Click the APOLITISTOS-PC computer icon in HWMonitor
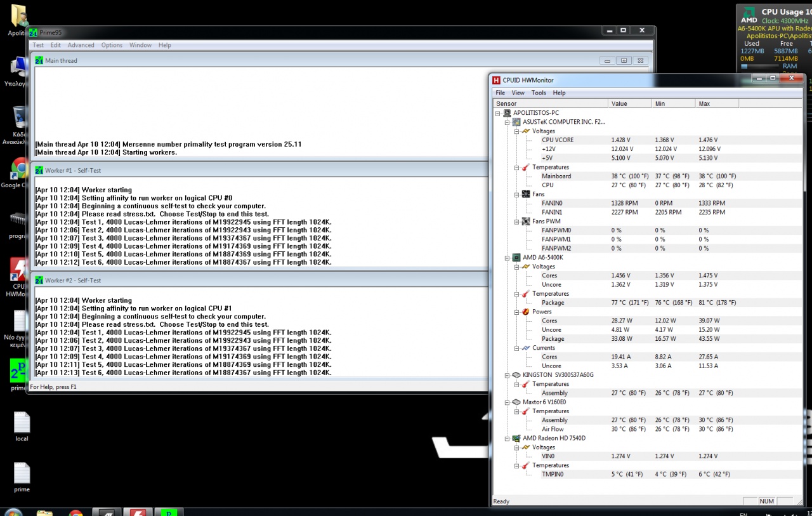 click(507, 113)
